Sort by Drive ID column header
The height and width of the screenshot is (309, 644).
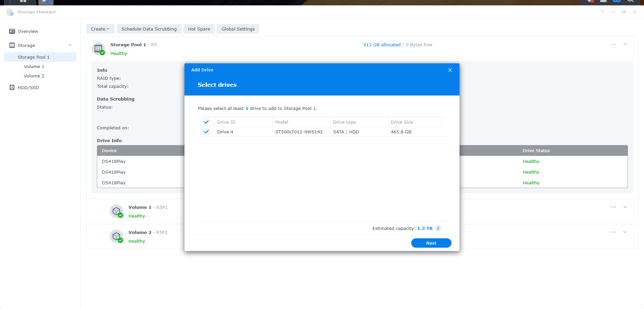click(244, 122)
